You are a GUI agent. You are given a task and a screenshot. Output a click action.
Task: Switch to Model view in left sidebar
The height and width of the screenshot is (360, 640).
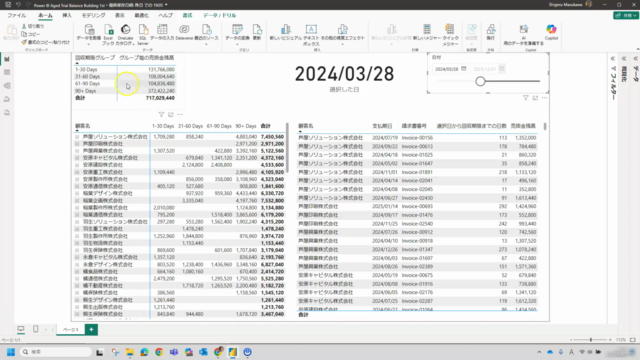point(7,86)
